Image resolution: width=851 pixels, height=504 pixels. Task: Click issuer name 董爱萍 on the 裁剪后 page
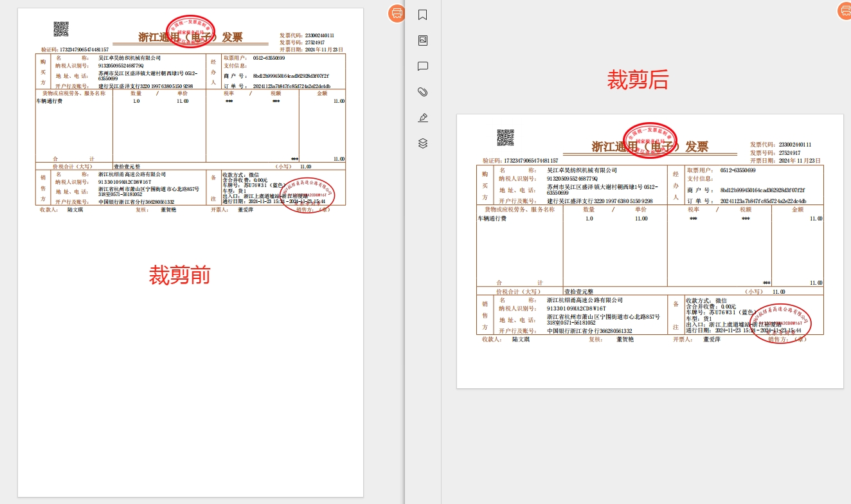click(712, 339)
